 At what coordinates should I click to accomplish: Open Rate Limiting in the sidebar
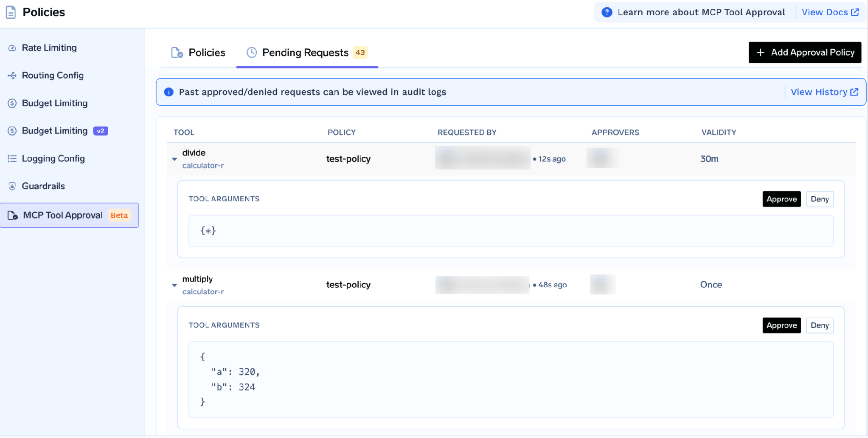49,48
